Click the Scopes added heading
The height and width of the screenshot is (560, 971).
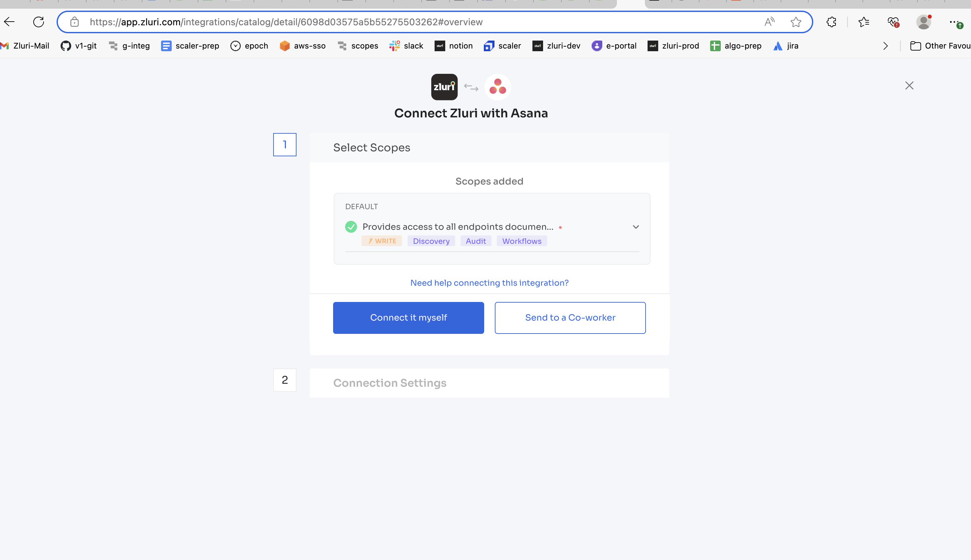tap(489, 181)
